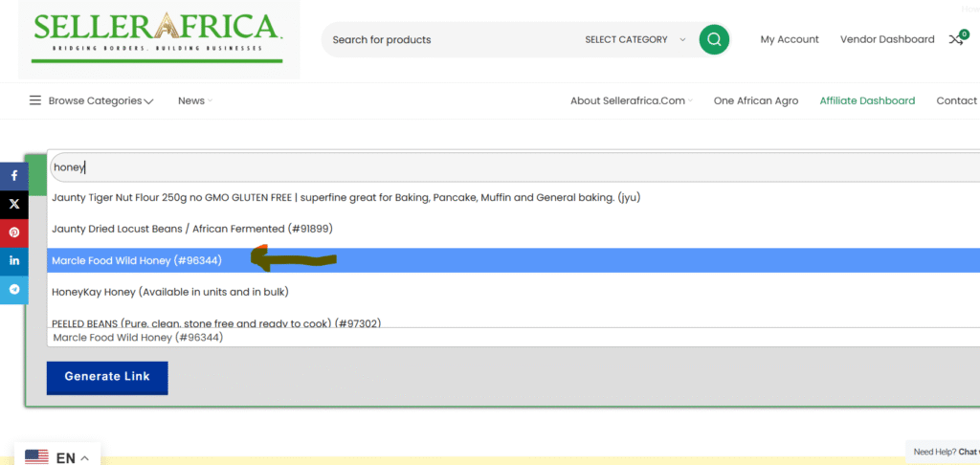
Task: Select Marcle Food Wild Honey (#96344) option
Action: tap(137, 260)
